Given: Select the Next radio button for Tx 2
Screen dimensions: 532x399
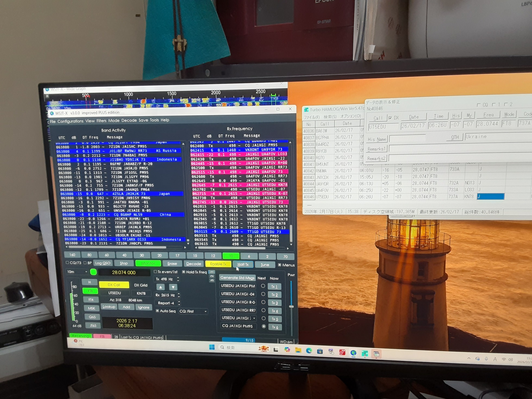Looking at the screenshot, I should coord(263,294).
